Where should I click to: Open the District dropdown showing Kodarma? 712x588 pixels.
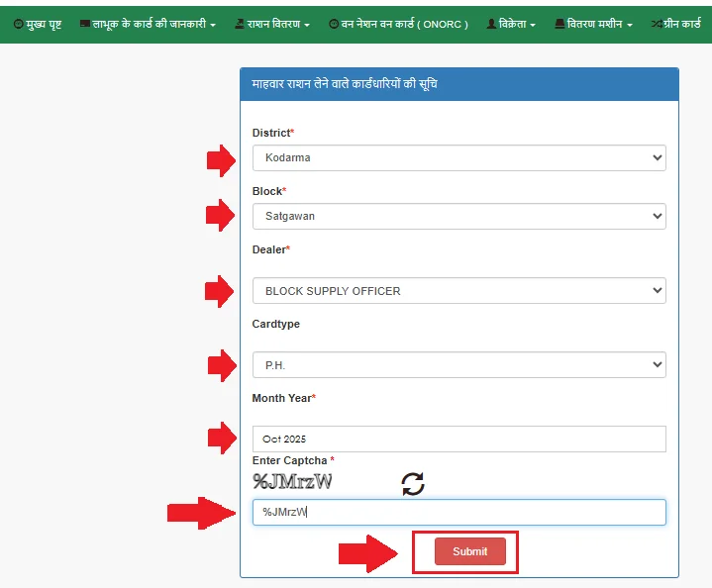coord(459,158)
